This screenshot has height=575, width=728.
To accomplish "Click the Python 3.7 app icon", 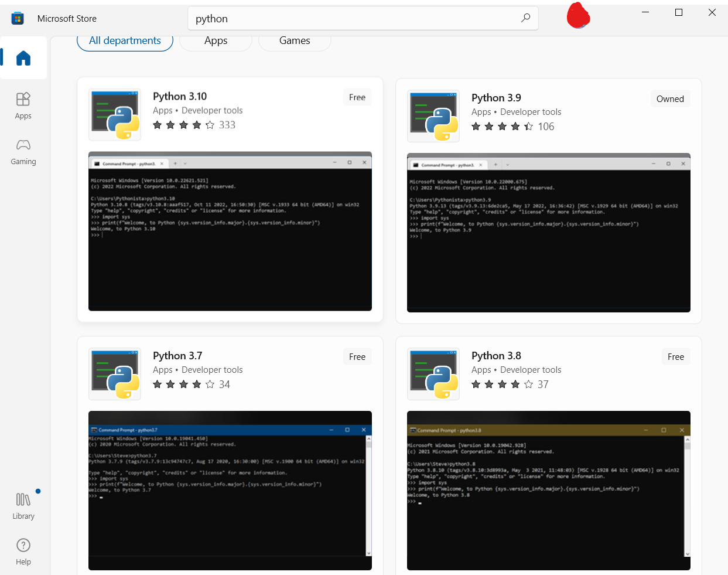I will coord(115,374).
